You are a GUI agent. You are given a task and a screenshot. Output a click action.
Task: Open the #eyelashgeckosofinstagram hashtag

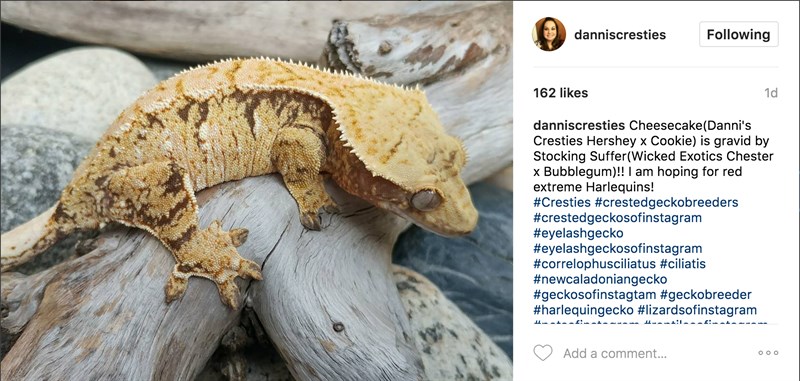point(617,249)
